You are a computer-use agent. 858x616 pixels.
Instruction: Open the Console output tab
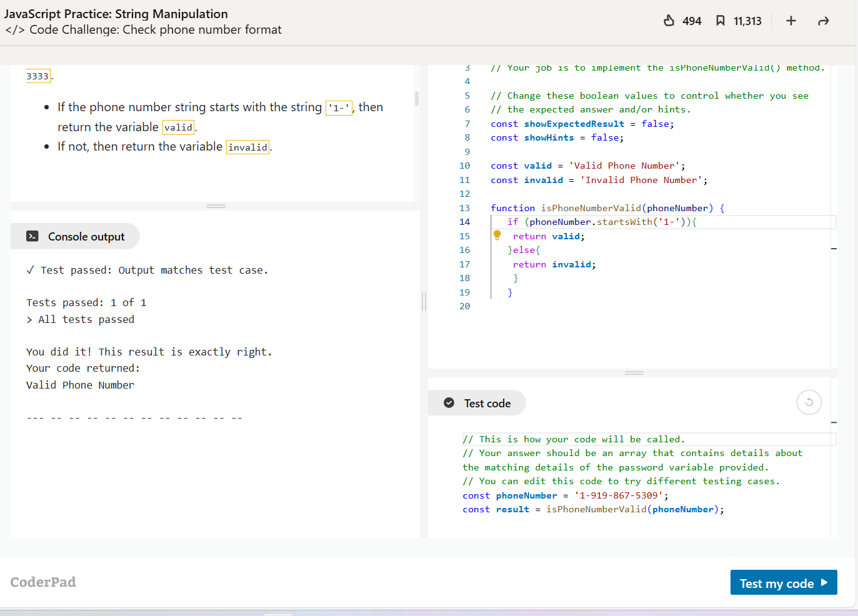click(86, 236)
